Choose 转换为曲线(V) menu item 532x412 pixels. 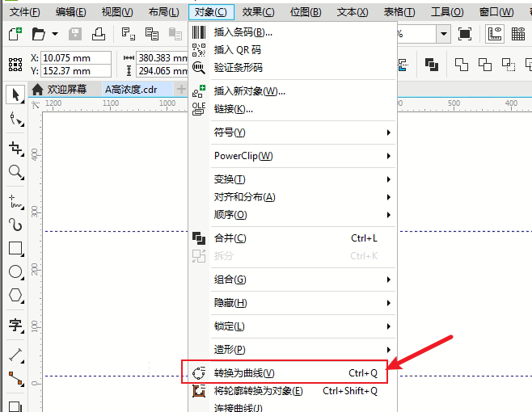pyautogui.click(x=293, y=373)
